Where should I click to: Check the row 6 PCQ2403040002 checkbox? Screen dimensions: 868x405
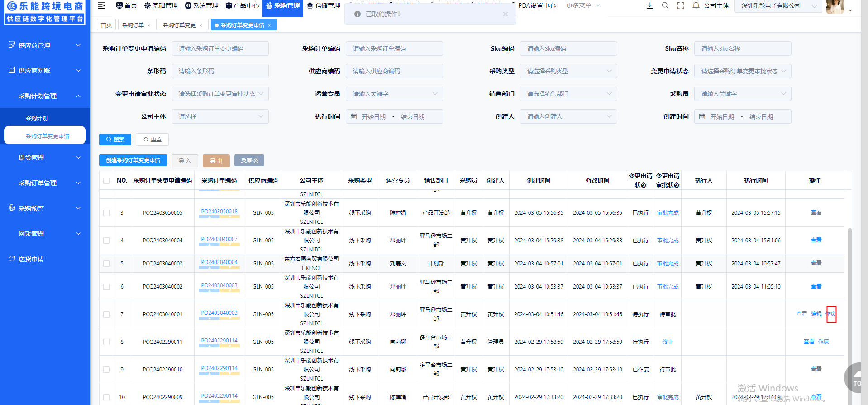(x=106, y=287)
